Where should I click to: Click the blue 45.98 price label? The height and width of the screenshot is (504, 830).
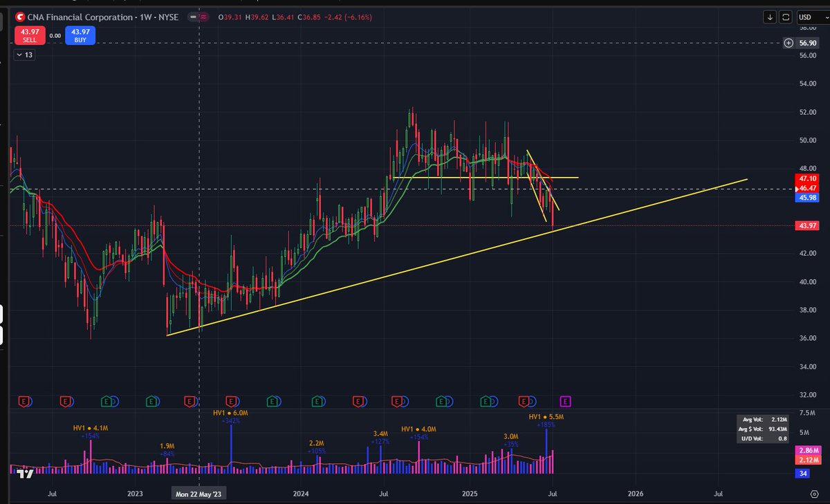click(x=808, y=198)
